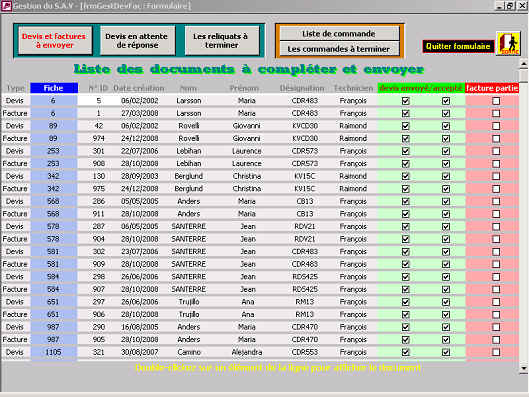529x397 pixels.
Task: Show Devis en attente de réponse
Action: tap(137, 40)
